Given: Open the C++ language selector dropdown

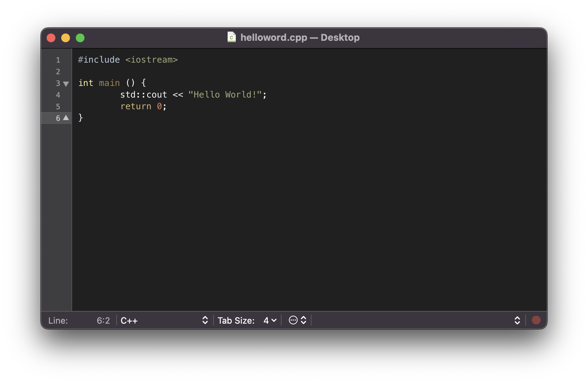Looking at the screenshot, I should 164,320.
